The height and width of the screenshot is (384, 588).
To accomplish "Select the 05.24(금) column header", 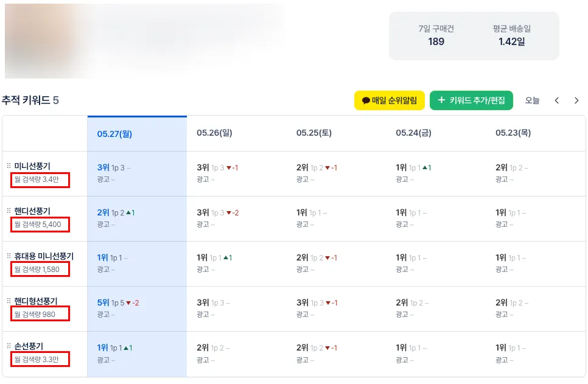I will [x=413, y=133].
